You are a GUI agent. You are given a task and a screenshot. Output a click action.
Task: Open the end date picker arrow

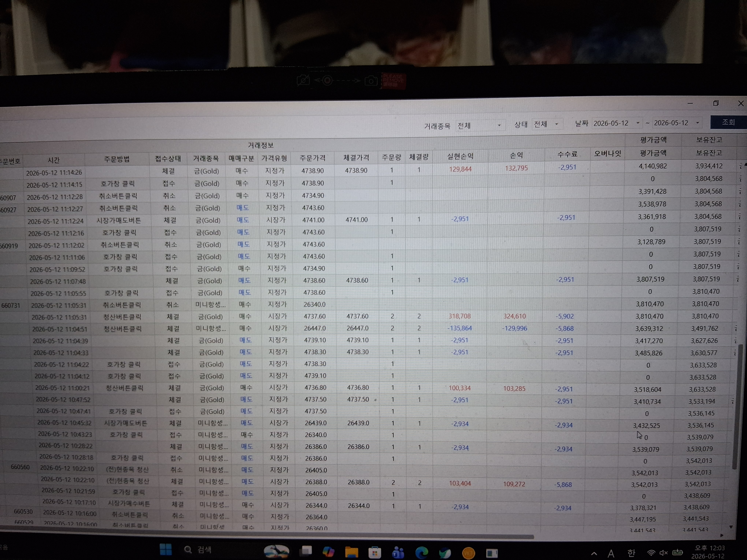coord(698,123)
